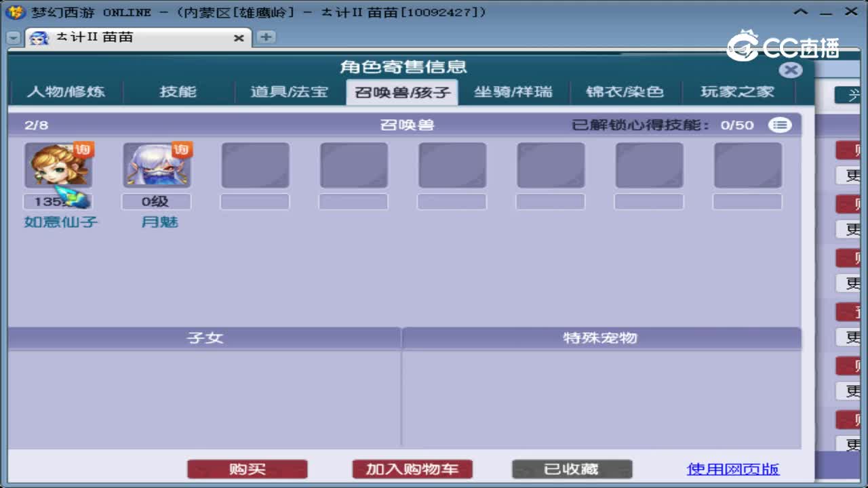The image size is (868, 488).
Task: Click the 梦幻西游 app icon in title bar
Action: click(15, 12)
